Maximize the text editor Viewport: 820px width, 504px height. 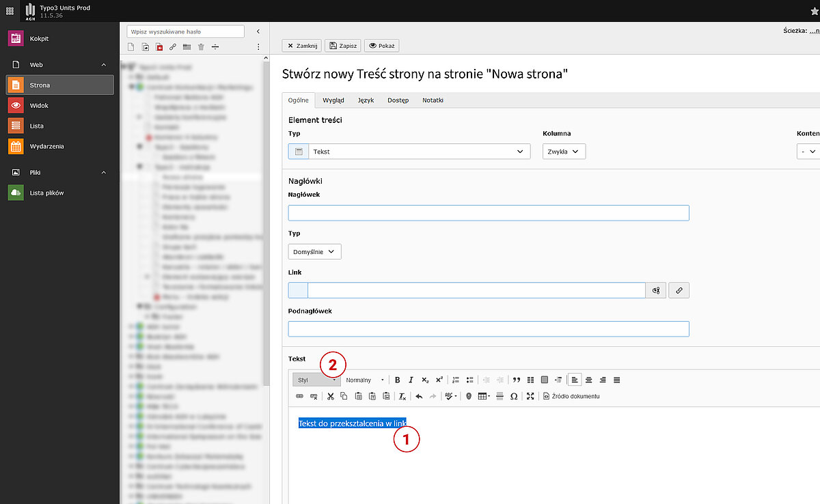[530, 396]
